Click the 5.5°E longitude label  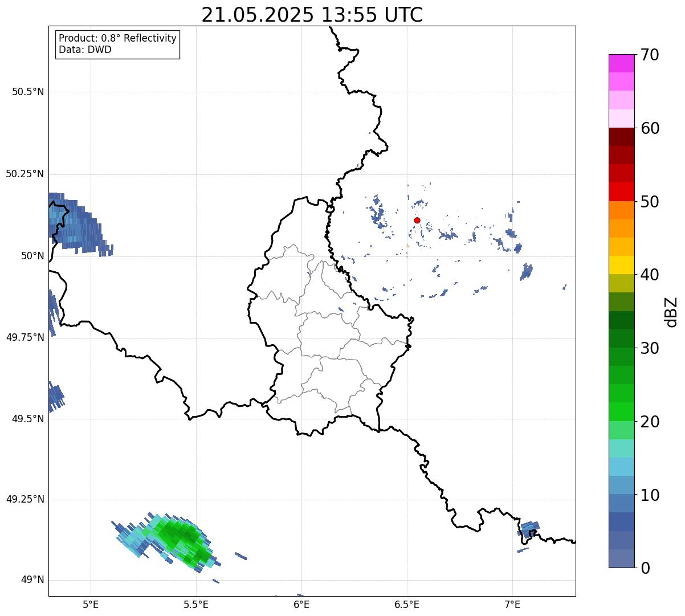coord(196,604)
